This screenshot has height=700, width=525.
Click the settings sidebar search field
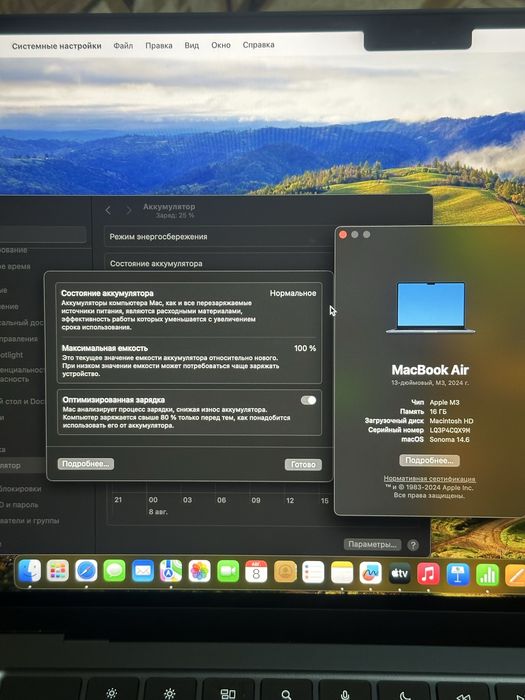[43, 235]
